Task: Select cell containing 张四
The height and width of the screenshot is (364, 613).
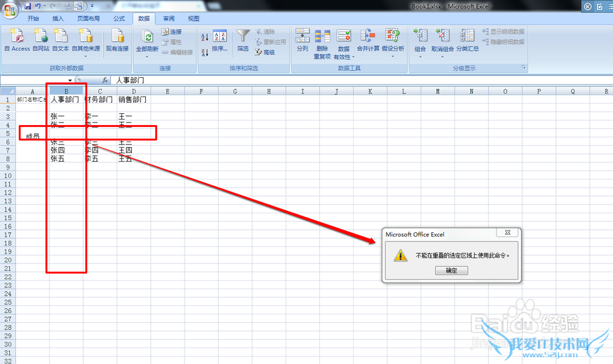Action: (66, 150)
